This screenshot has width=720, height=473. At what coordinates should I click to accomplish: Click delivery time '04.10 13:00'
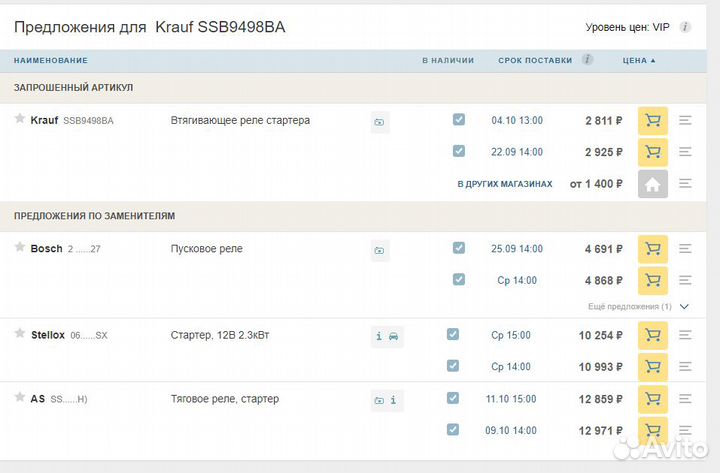click(x=517, y=120)
